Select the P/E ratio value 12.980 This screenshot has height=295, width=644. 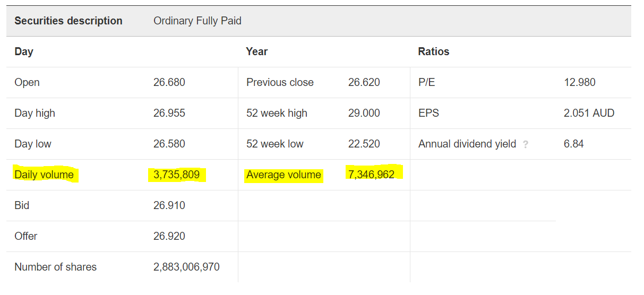[580, 82]
